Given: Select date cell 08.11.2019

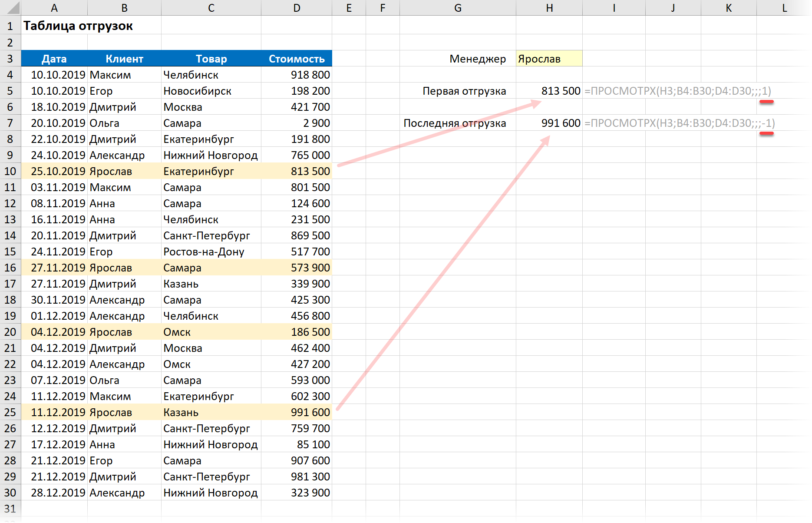Looking at the screenshot, I should click(x=54, y=203).
